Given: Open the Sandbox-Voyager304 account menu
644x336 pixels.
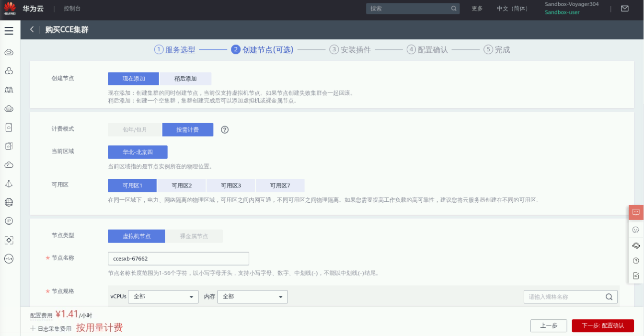Looking at the screenshot, I should (572, 4).
